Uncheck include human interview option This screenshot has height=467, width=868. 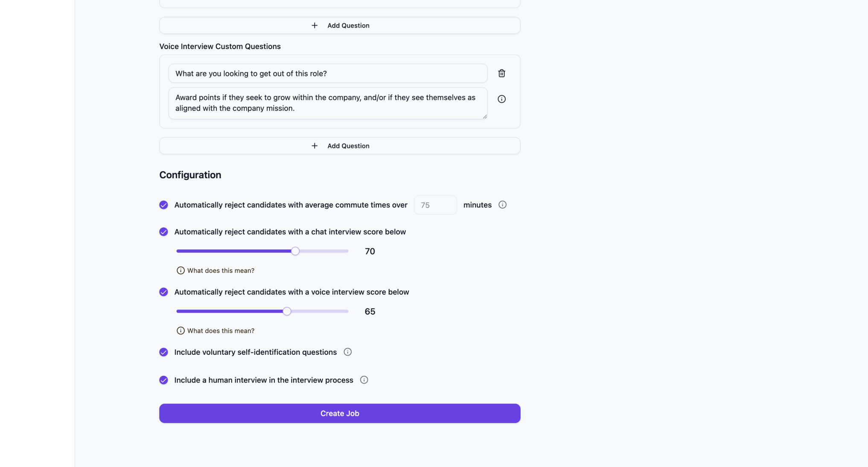pyautogui.click(x=163, y=380)
